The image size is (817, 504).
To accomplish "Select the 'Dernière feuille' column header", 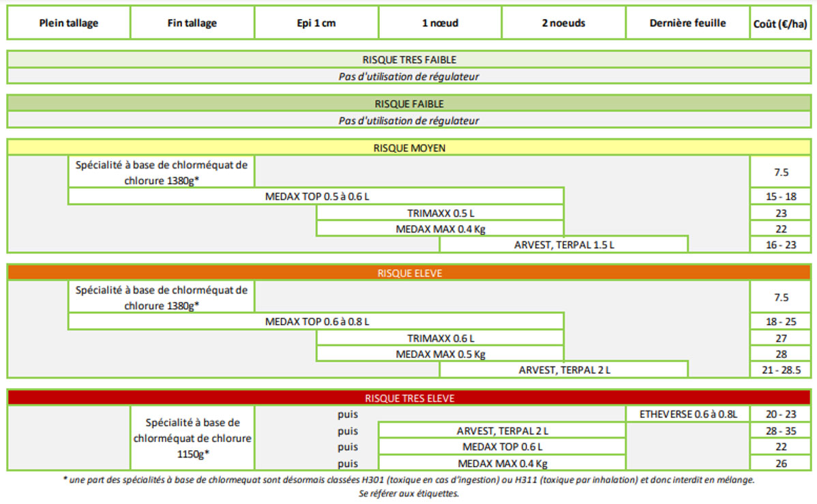I will point(688,23).
